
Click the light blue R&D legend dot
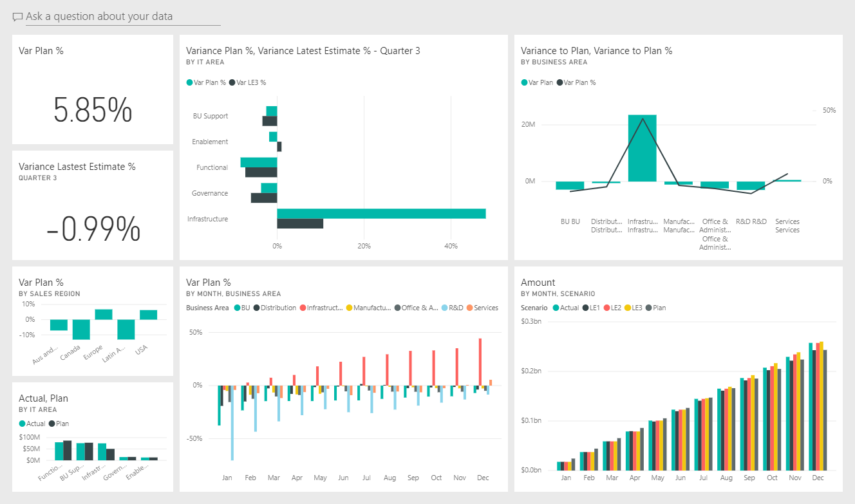[x=444, y=308]
